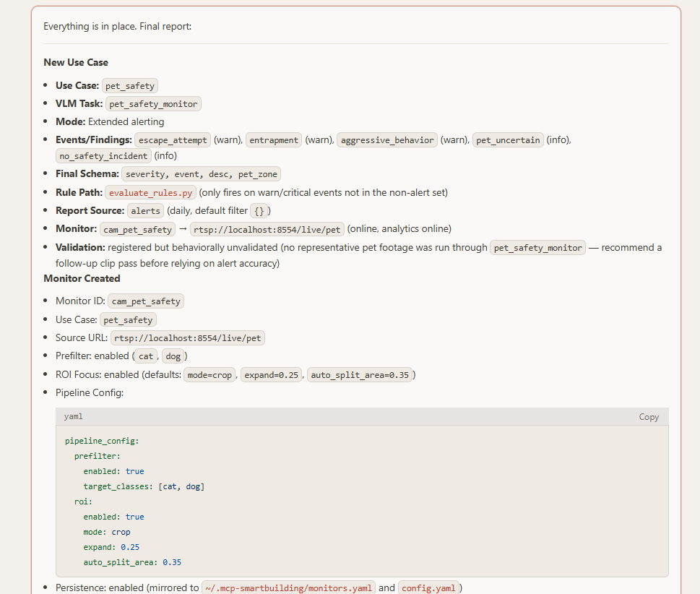Select the aggressive_behavior event tag
This screenshot has height=594, width=700.
click(387, 140)
